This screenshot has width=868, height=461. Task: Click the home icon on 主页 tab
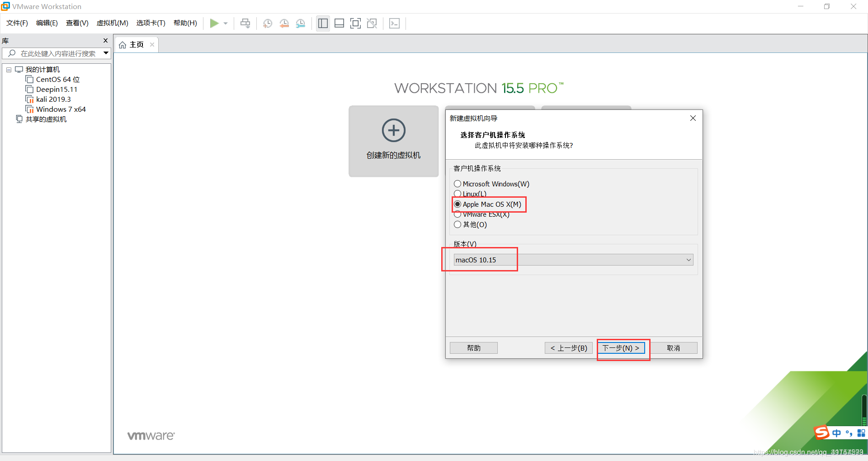point(123,45)
